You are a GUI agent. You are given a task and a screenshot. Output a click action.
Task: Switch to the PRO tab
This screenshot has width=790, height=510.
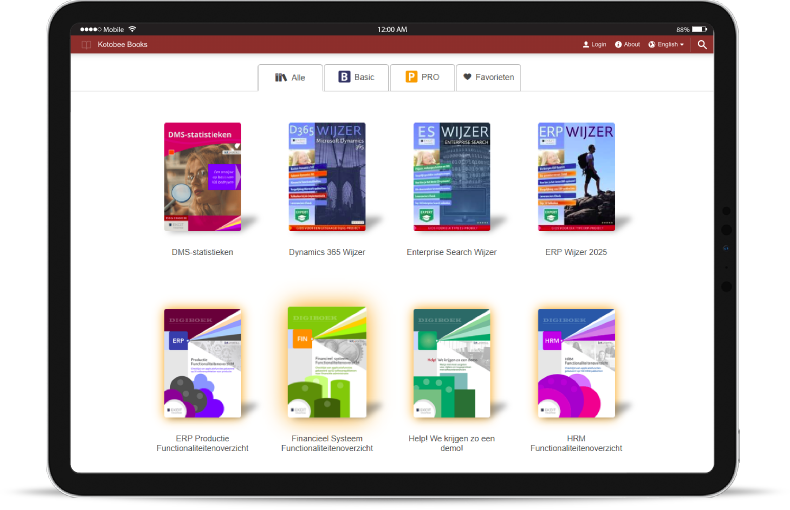(x=422, y=78)
